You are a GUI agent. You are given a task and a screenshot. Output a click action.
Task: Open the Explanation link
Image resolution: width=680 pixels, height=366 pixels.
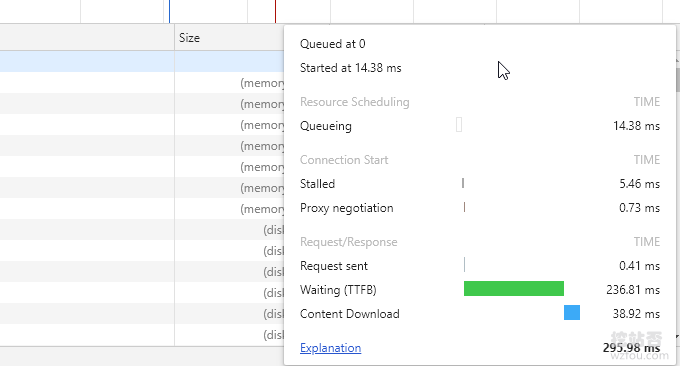point(330,348)
